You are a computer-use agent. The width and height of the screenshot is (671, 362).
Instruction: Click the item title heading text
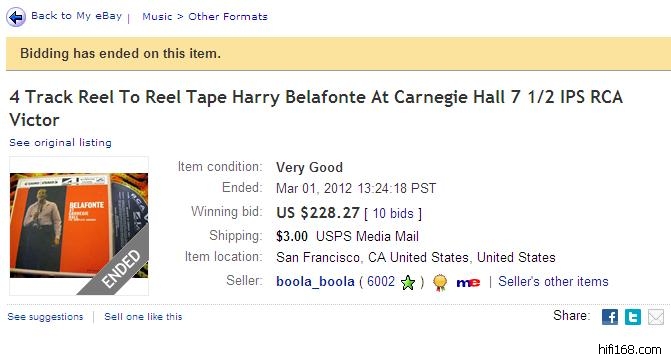[316, 108]
